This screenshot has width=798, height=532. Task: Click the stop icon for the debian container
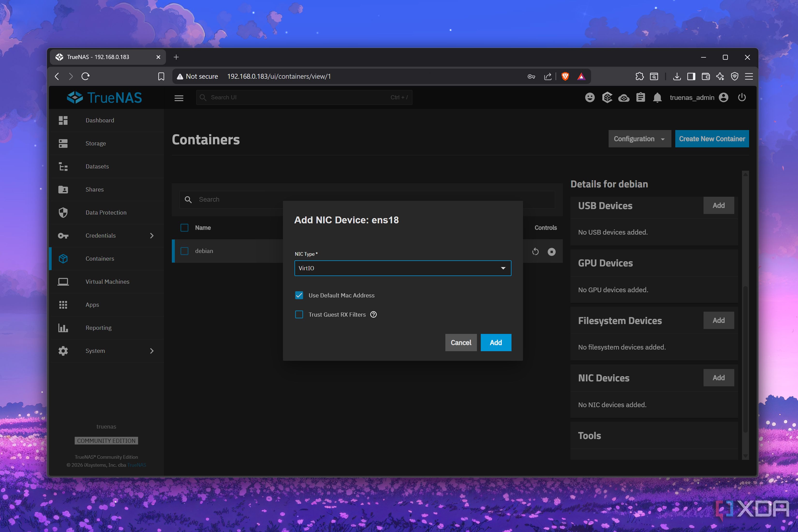point(551,251)
